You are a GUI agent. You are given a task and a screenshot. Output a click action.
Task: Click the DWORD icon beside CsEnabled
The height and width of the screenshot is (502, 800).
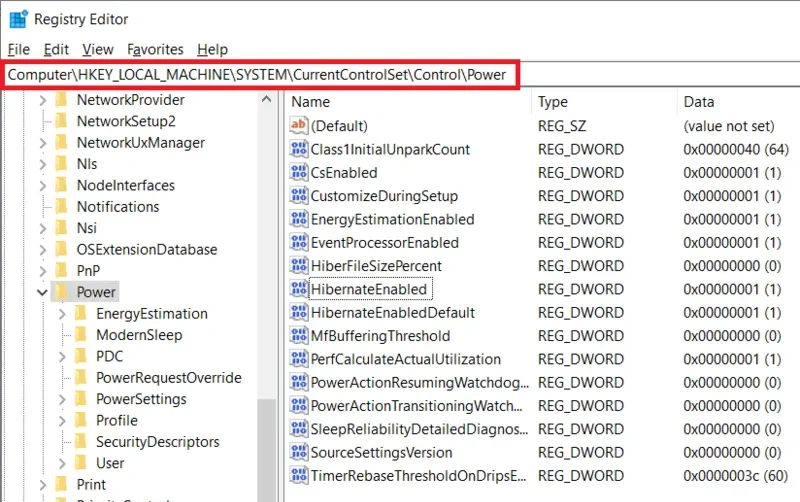coord(298,172)
